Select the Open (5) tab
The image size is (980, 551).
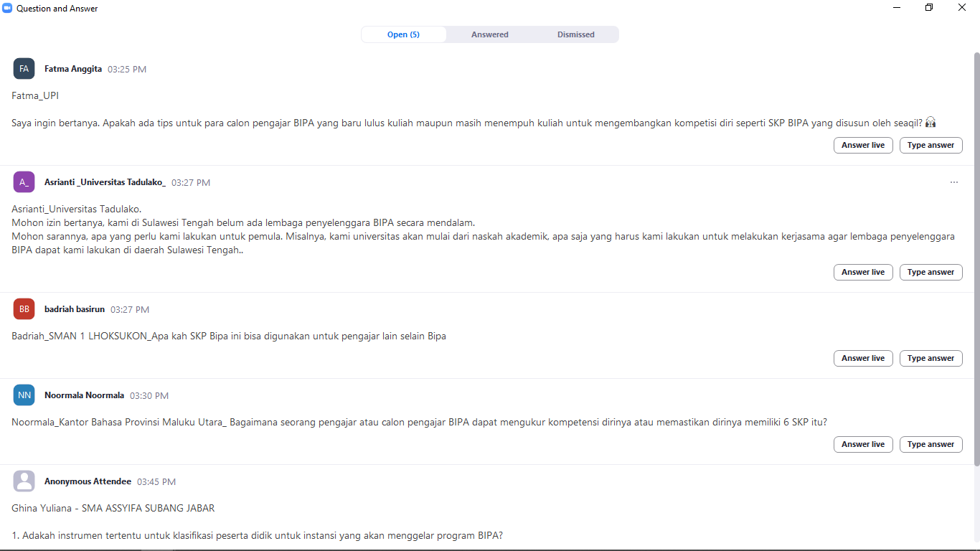click(x=403, y=34)
